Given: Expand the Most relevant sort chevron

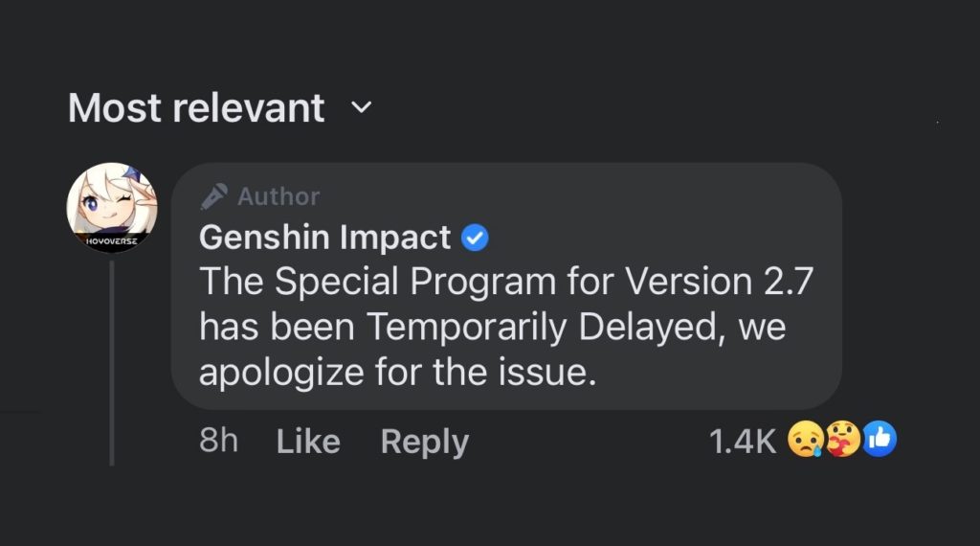Looking at the screenshot, I should click(361, 108).
